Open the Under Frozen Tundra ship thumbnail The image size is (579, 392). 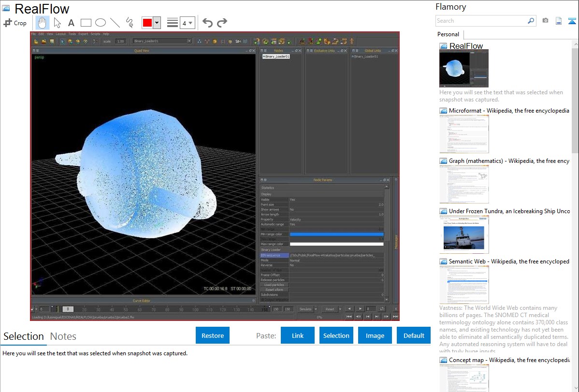click(x=464, y=234)
